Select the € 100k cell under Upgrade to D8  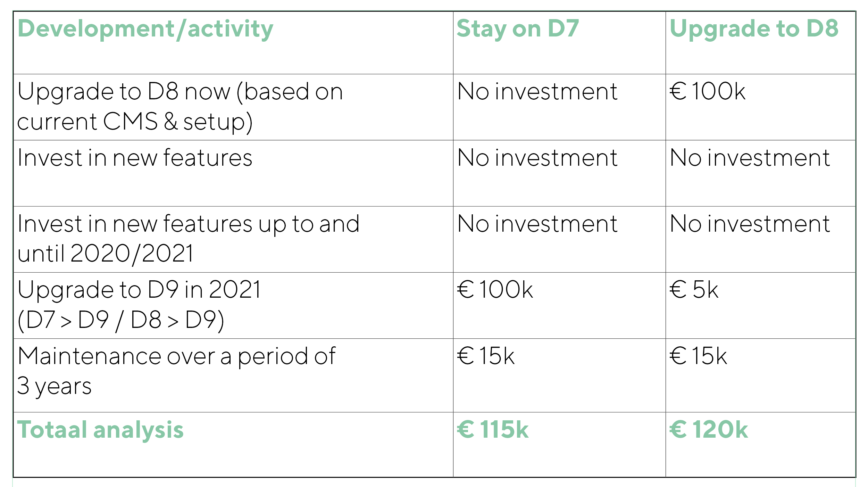(760, 107)
